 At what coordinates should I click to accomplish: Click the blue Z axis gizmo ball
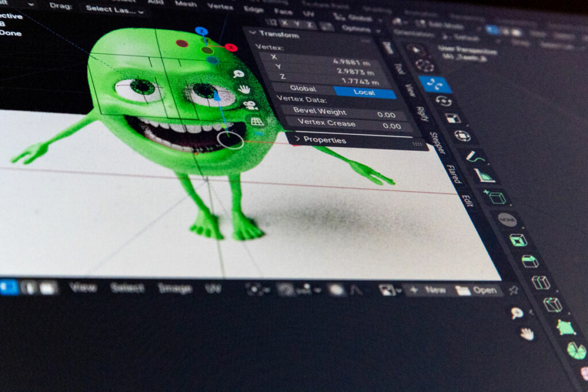(202, 31)
